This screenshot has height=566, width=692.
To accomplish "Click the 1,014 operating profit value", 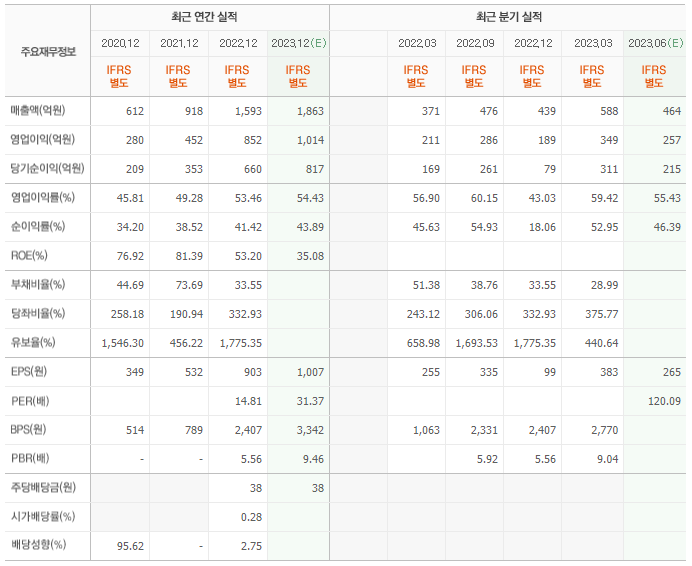I will [310, 140].
